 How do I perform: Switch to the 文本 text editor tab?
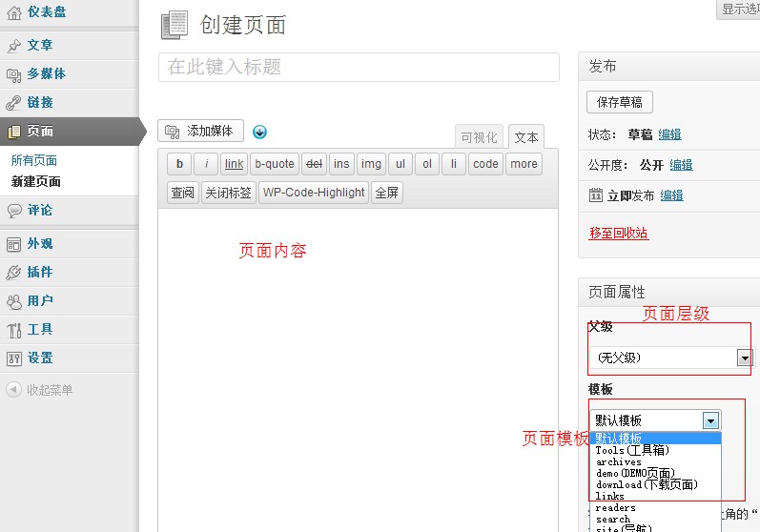[x=526, y=137]
